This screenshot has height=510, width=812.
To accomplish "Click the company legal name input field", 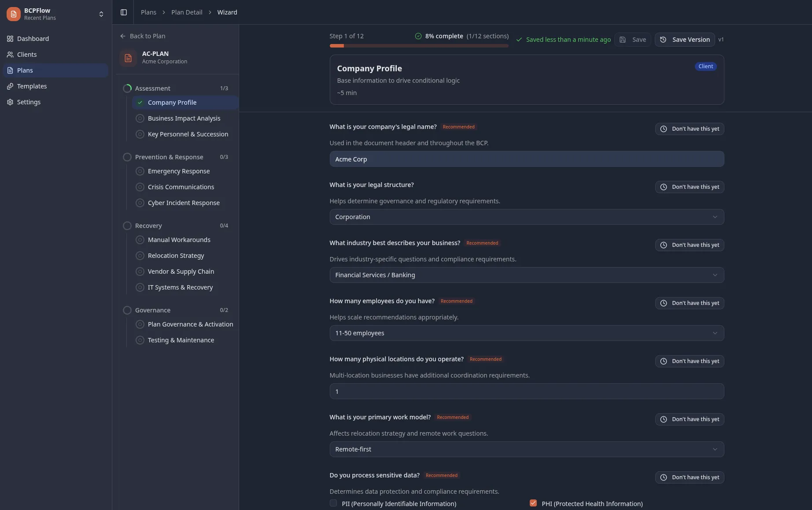I will click(x=527, y=159).
